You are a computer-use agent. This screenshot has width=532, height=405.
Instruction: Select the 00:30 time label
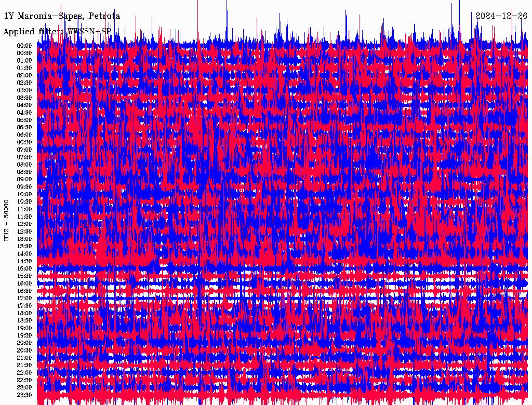click(x=24, y=53)
